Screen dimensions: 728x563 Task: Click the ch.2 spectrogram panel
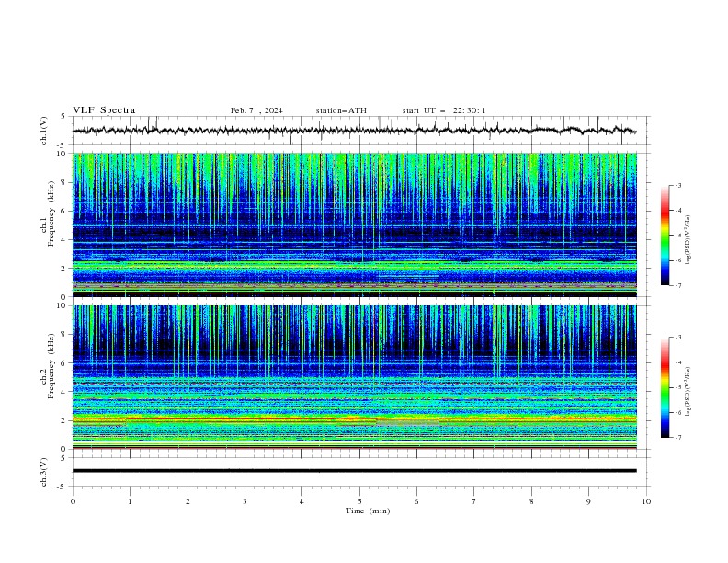point(354,377)
